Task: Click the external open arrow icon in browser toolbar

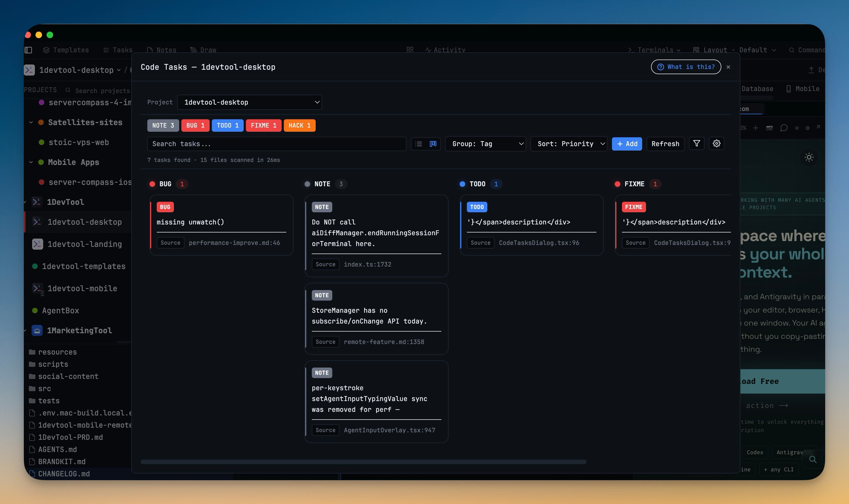Action: coord(818,127)
